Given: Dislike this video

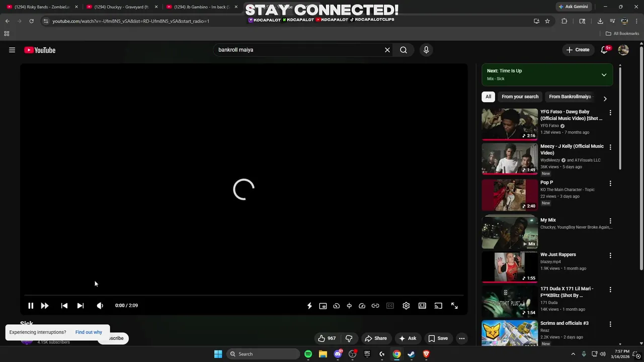Looking at the screenshot, I should pyautogui.click(x=349, y=338).
